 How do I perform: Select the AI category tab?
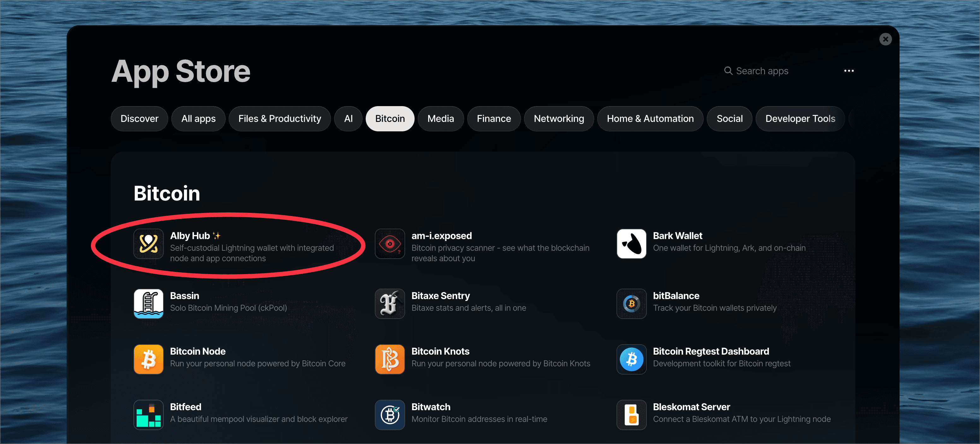[348, 119]
